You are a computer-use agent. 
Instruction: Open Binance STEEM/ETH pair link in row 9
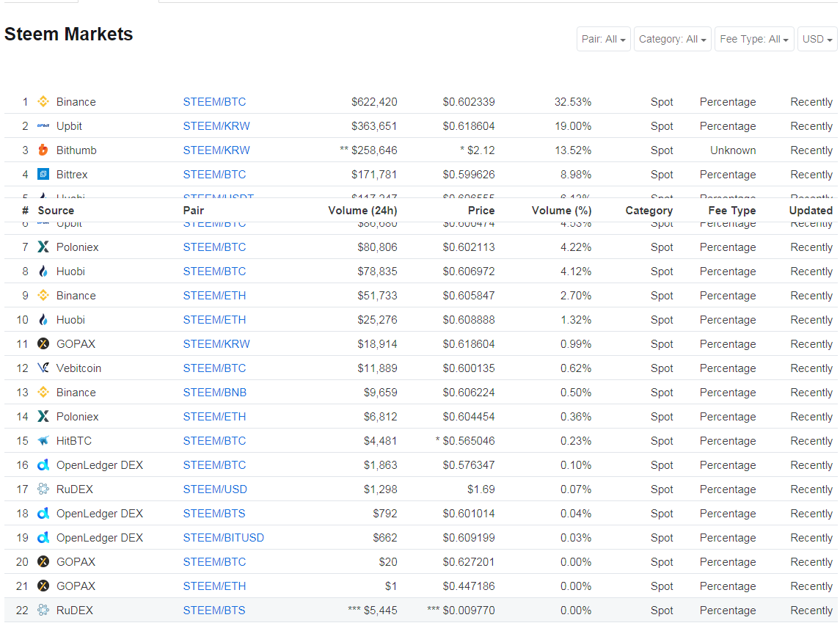tap(214, 295)
